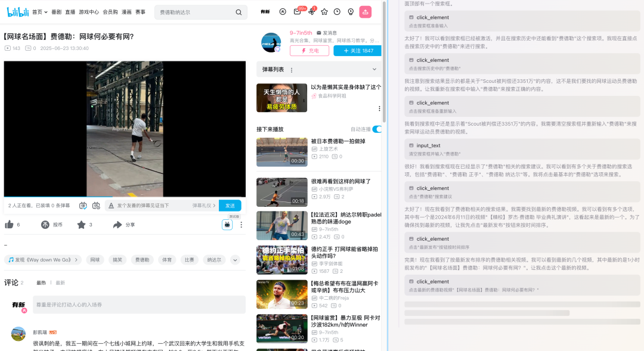This screenshot has width=644, height=351.
Task: Expand more video tags chevron
Action: click(235, 260)
